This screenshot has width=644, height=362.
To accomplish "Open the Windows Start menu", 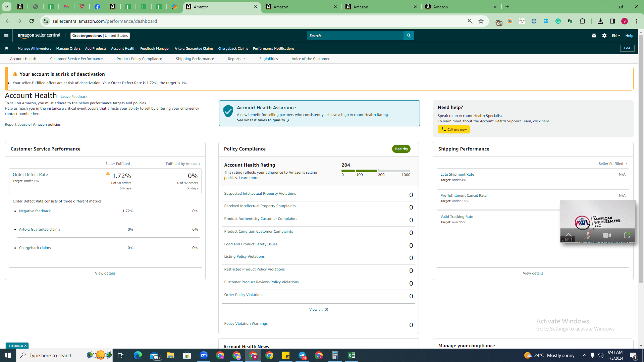I will [x=8, y=355].
